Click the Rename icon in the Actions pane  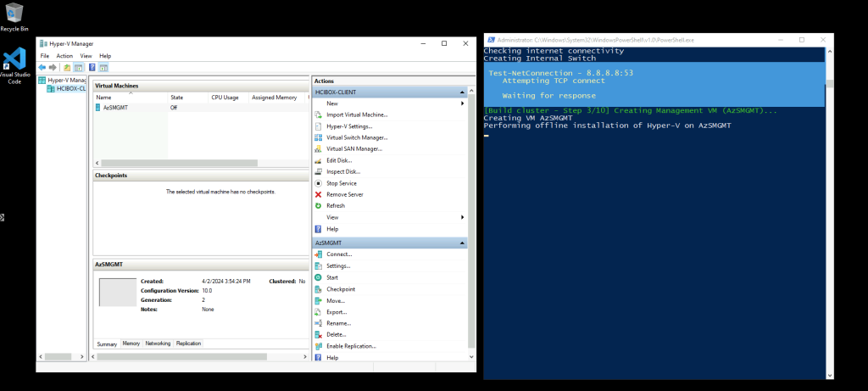pyautogui.click(x=319, y=323)
